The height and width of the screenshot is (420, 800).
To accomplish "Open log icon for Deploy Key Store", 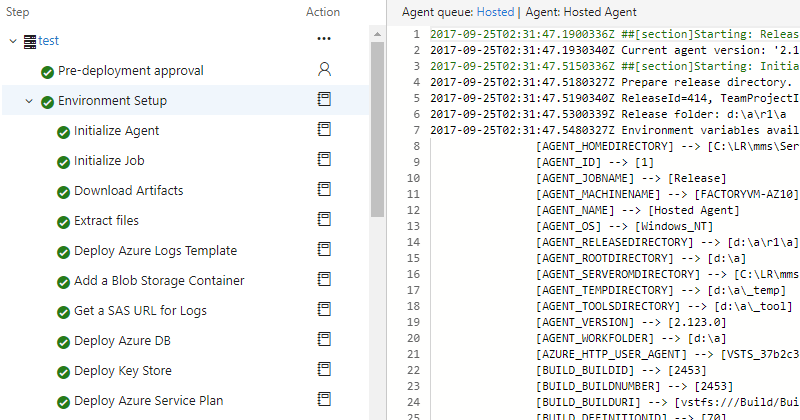I will coord(324,369).
